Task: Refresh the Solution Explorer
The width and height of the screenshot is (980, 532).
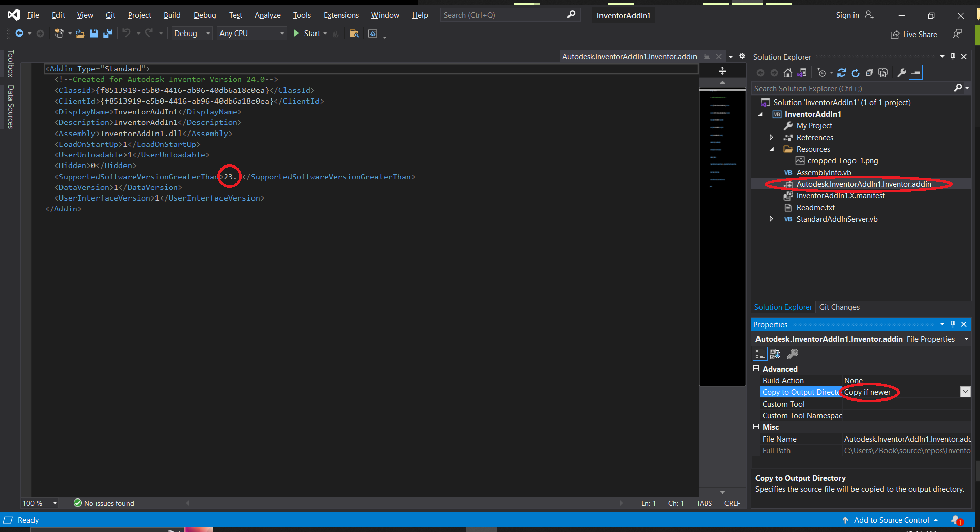Action: [x=856, y=73]
